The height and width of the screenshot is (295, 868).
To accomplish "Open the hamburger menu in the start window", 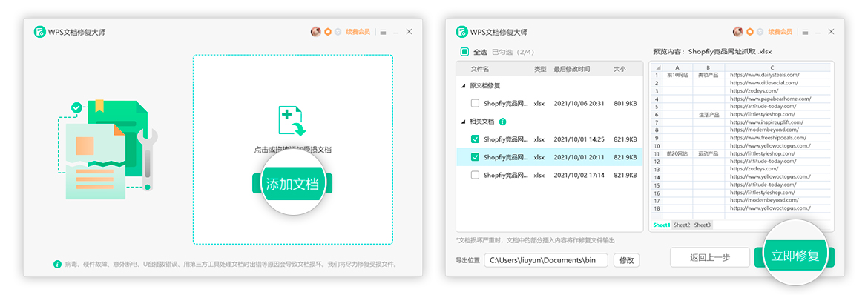I will coord(383,32).
